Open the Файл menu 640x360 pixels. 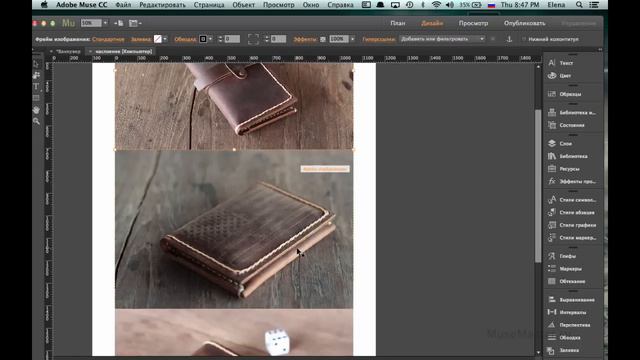point(123,5)
